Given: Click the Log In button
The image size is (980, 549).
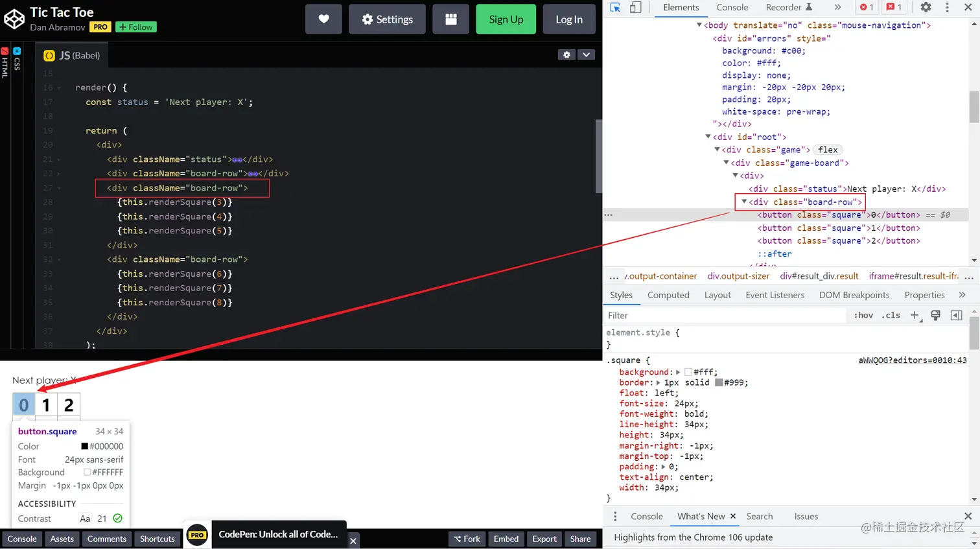Looking at the screenshot, I should click(x=569, y=19).
